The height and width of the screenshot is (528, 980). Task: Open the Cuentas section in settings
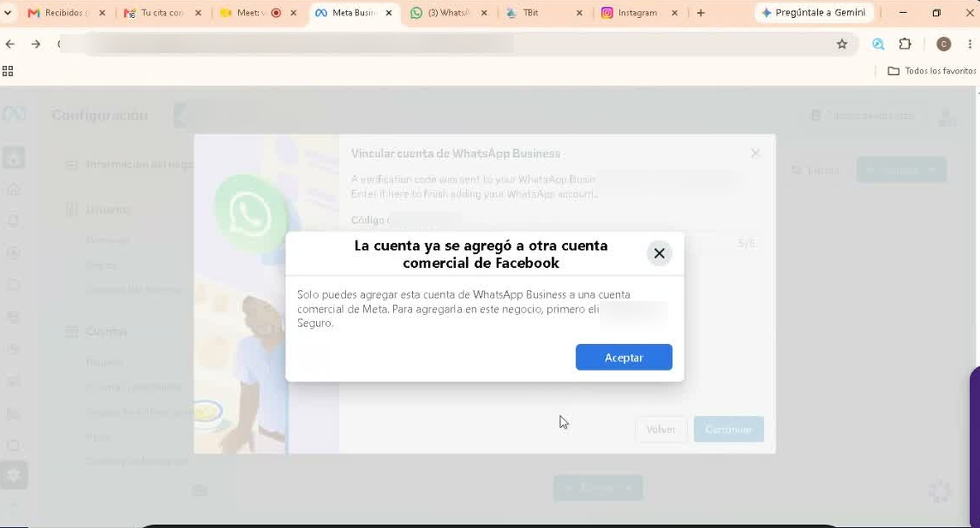106,332
